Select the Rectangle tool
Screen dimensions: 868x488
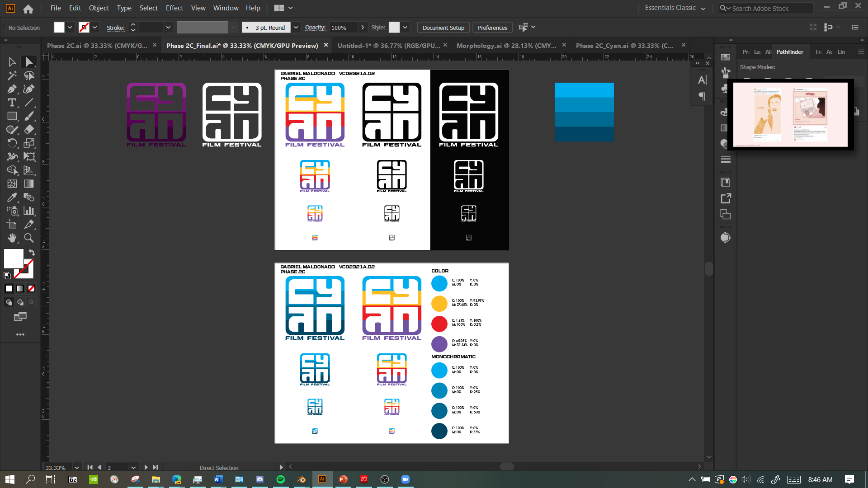(12, 116)
